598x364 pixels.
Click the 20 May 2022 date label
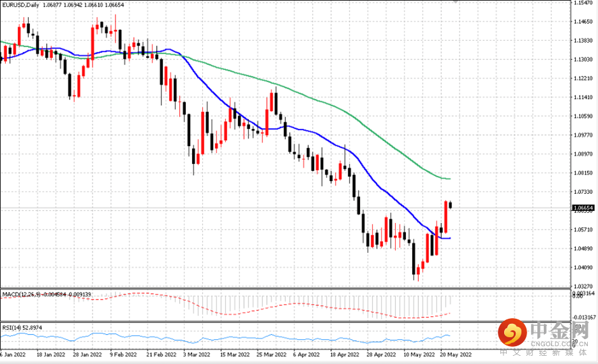click(456, 354)
